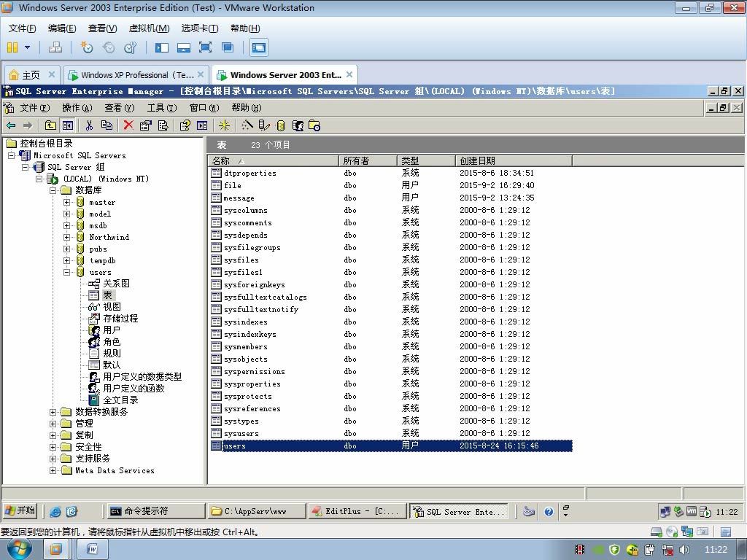
Task: Expand the msdb database node
Action: pos(67,226)
